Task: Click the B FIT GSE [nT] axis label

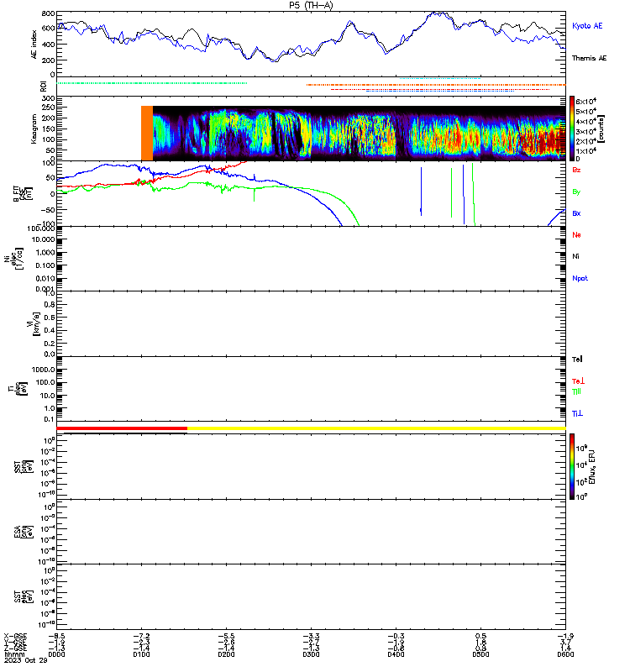Action: (x=23, y=194)
